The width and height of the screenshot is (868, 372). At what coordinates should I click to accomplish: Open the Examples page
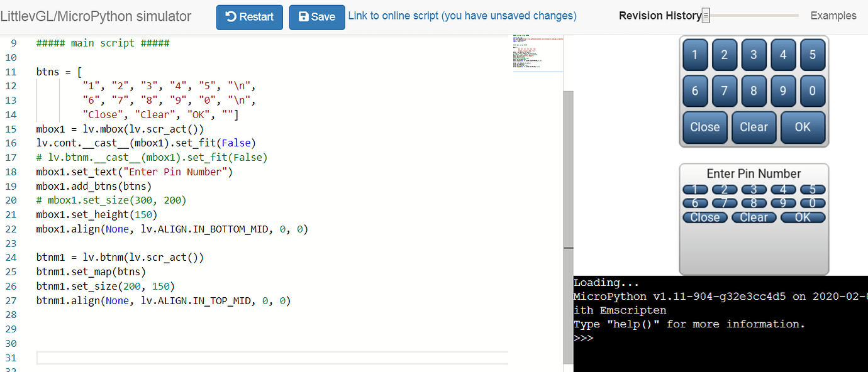coord(833,16)
